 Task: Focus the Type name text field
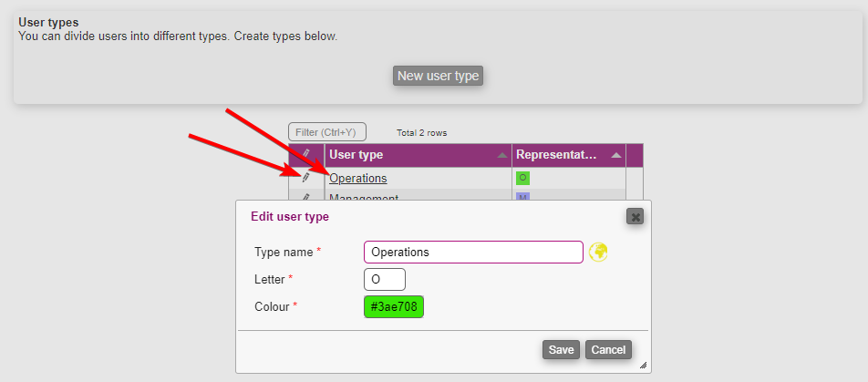click(473, 252)
